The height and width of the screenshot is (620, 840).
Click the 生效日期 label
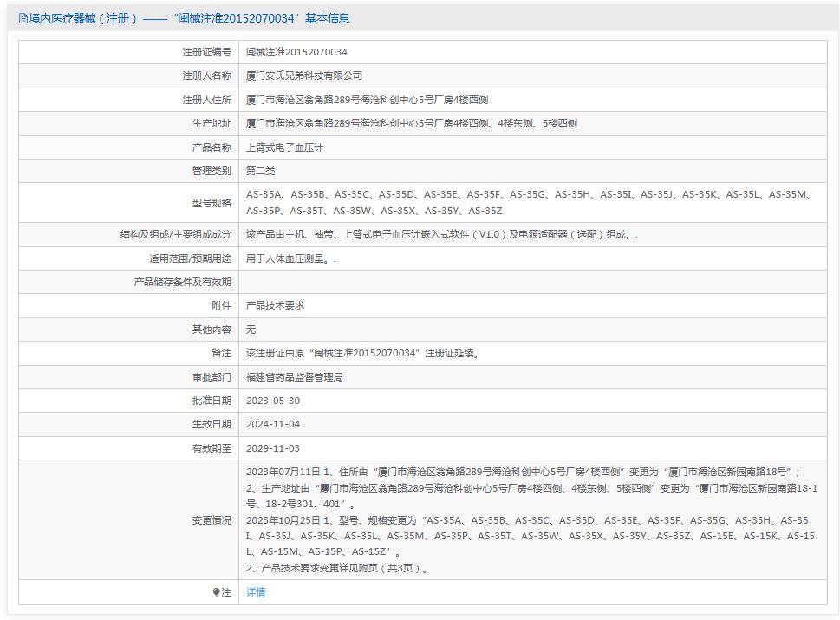tap(212, 424)
